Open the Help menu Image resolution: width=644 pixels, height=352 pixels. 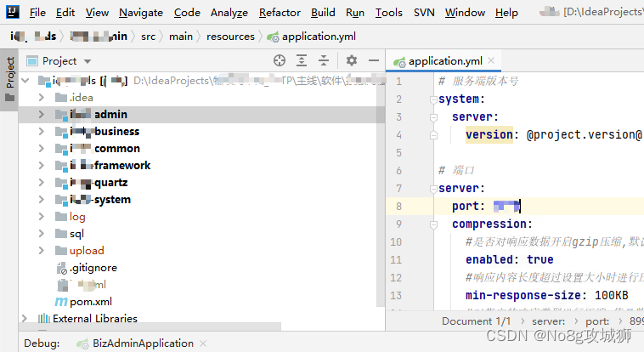click(506, 13)
